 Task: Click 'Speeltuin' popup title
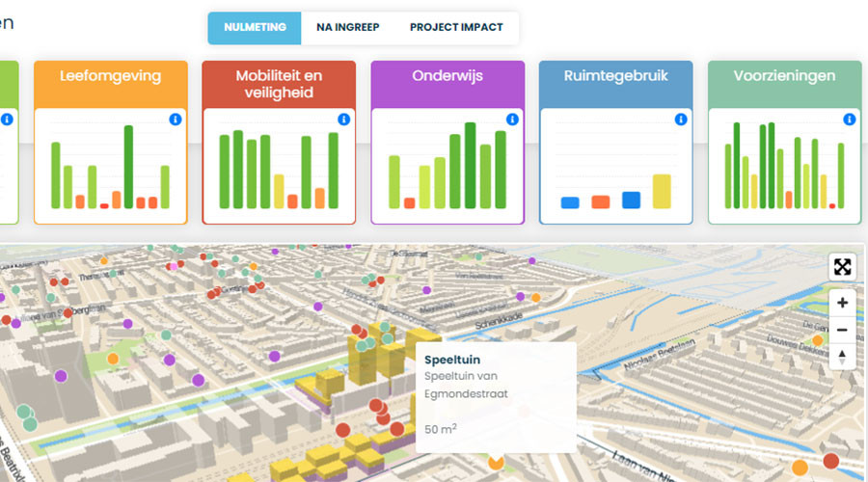point(452,360)
